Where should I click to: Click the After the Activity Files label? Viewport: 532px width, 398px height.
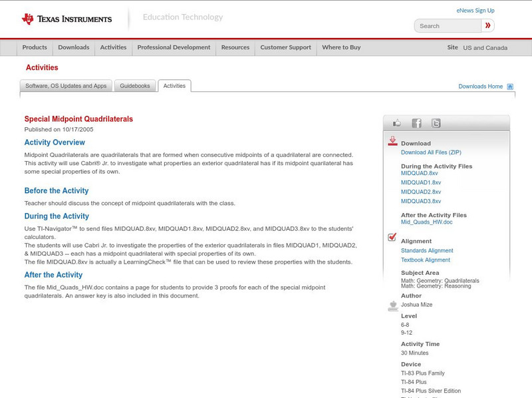tap(434, 215)
